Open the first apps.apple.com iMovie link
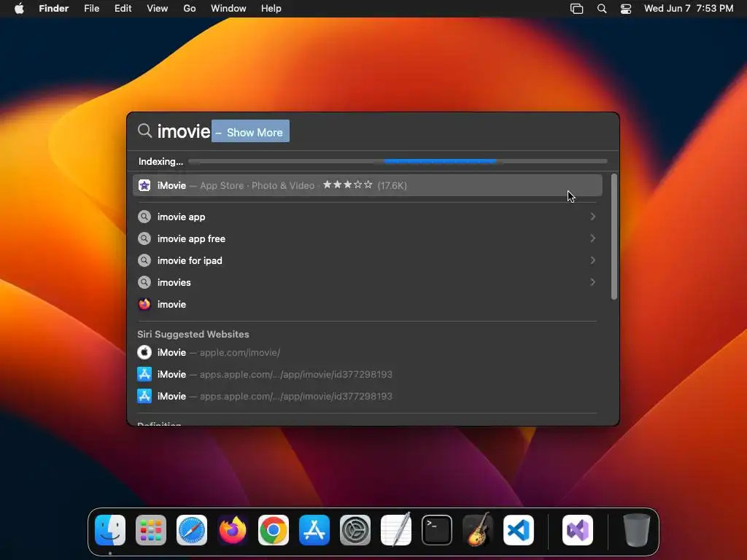The image size is (747, 560). click(x=368, y=374)
